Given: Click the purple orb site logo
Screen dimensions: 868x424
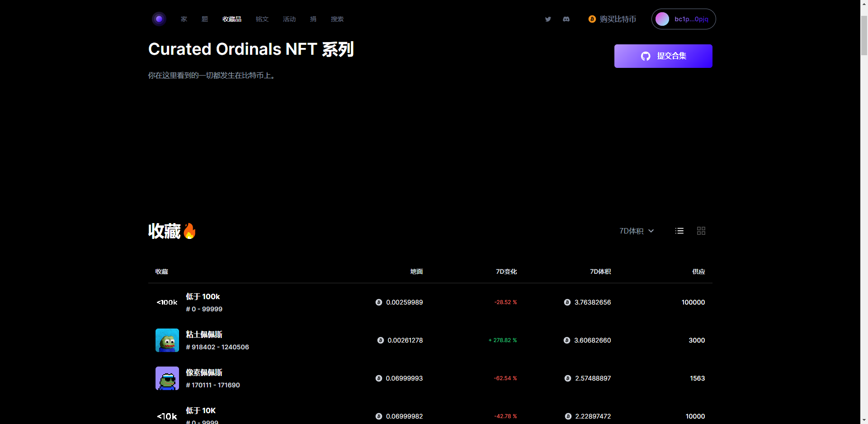Looking at the screenshot, I should click(159, 19).
